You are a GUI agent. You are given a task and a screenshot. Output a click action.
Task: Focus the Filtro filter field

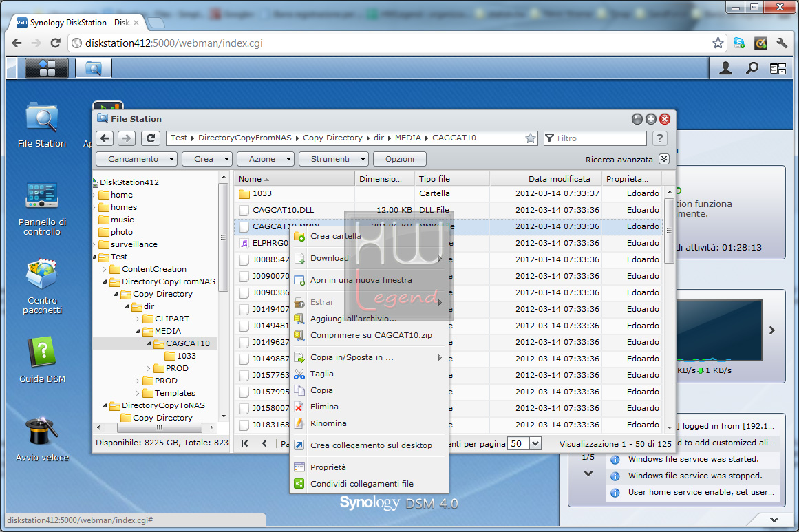(596, 138)
